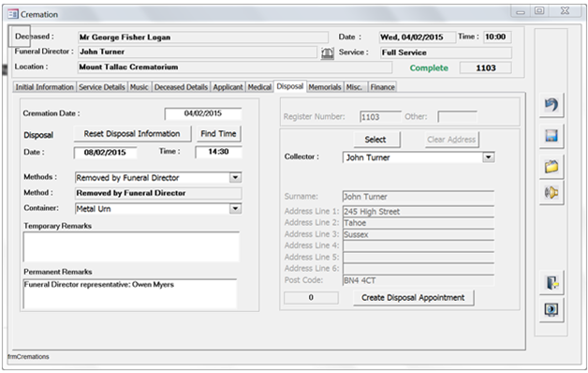
Task: Click the Cremation Date field
Action: pos(203,113)
